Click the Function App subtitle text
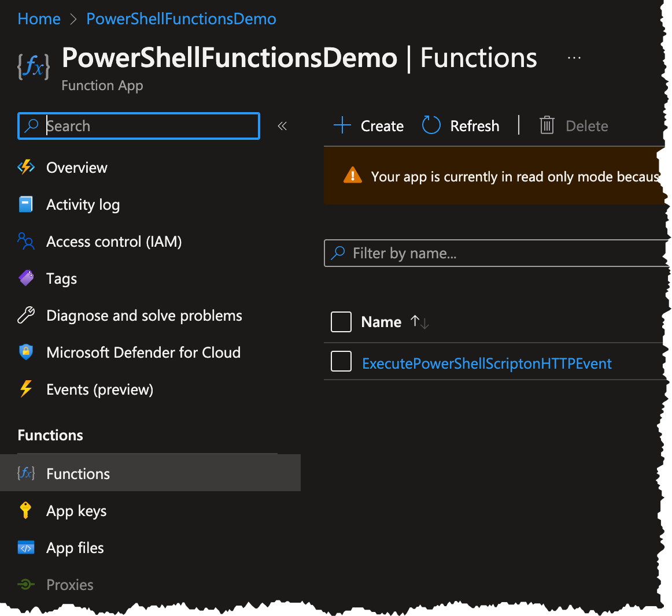 tap(102, 86)
